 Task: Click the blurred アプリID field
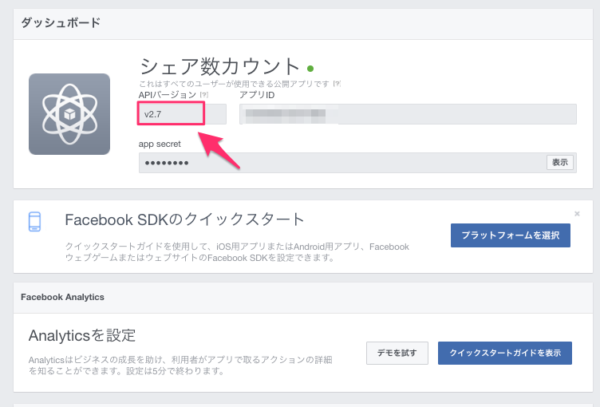[x=408, y=114]
